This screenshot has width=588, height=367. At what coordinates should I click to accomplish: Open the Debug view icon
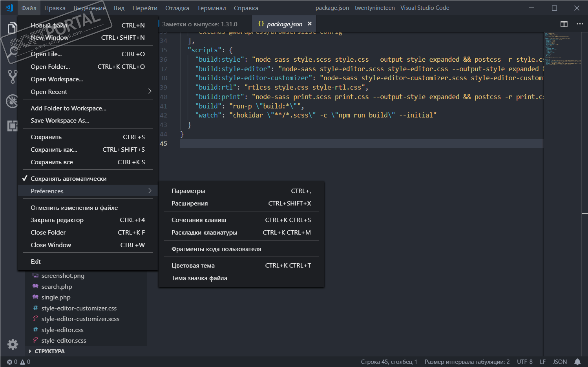12,101
